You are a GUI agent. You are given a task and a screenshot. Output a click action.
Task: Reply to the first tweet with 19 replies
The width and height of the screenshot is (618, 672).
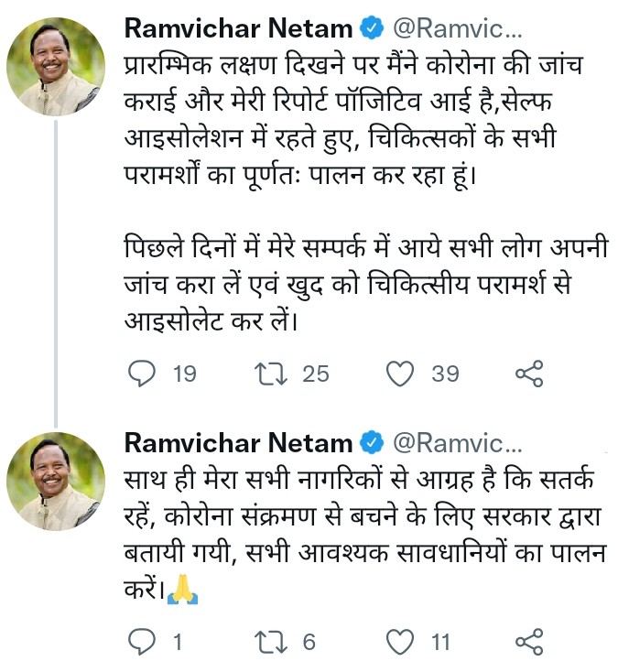142,374
